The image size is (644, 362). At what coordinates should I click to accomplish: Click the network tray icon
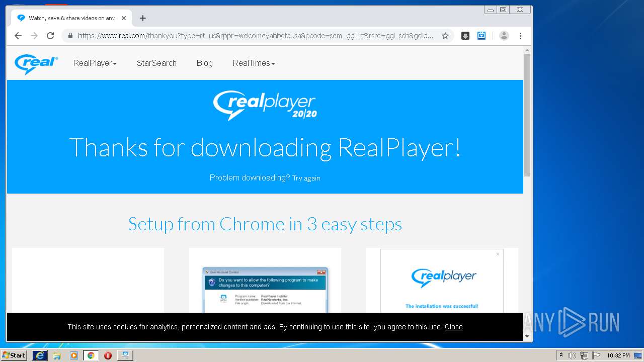click(584, 355)
